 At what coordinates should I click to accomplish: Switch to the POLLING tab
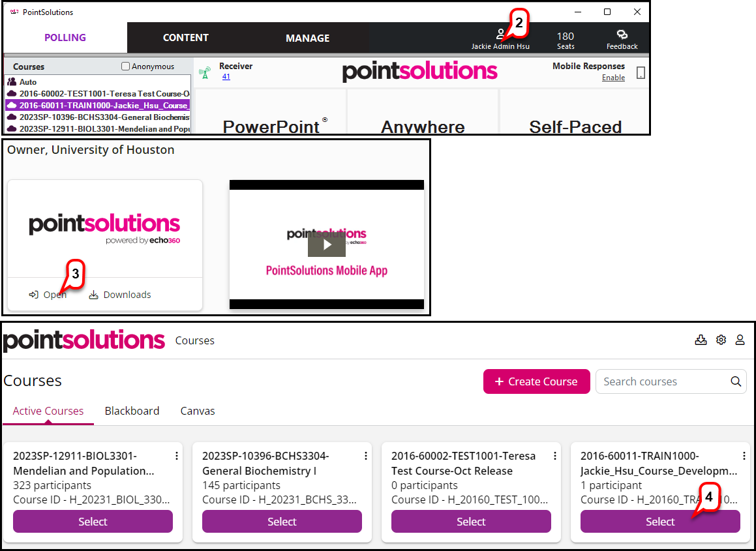65,38
